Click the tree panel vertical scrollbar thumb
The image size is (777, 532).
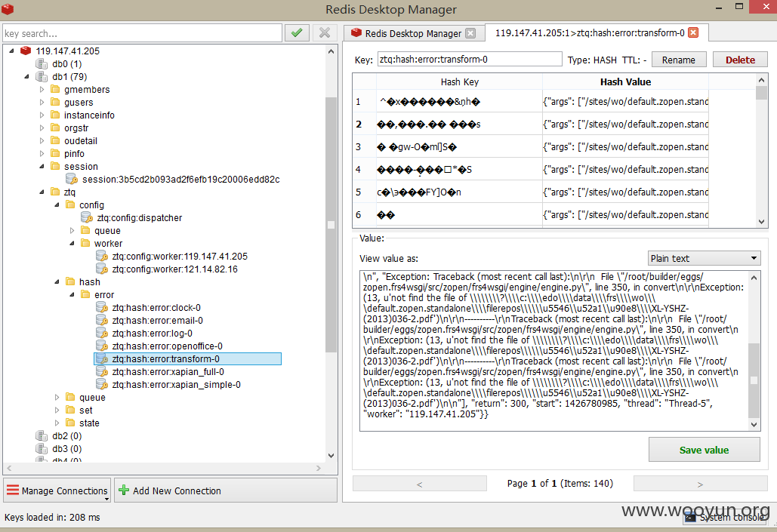(x=331, y=224)
